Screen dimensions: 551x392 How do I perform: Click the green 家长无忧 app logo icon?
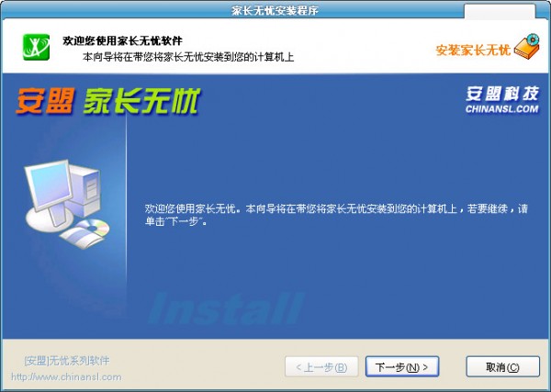pos(36,47)
